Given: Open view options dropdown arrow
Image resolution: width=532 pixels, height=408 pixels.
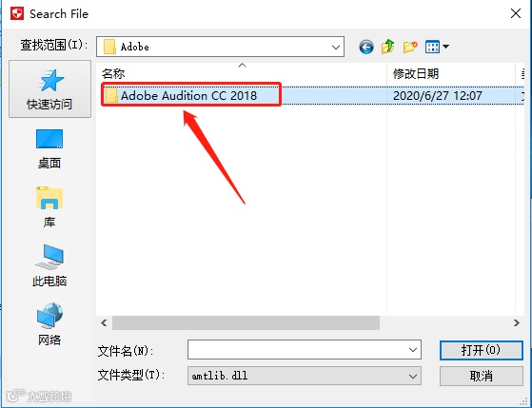Looking at the screenshot, I should (445, 47).
